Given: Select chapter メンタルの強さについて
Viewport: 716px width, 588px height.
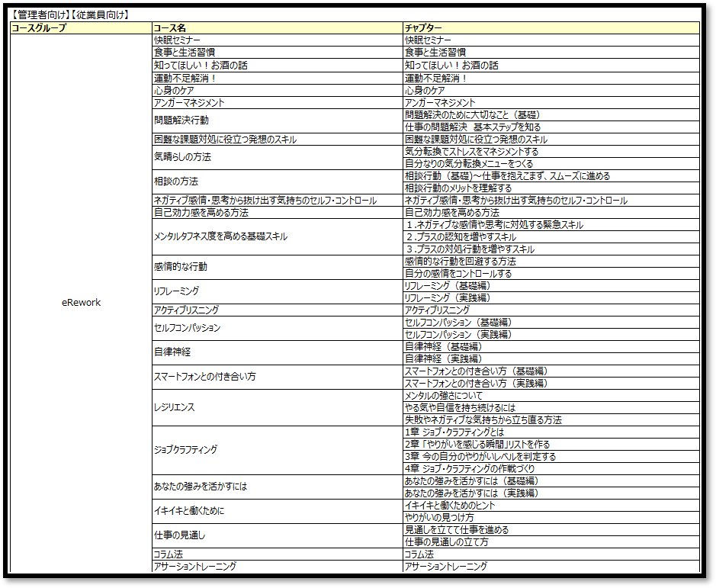Looking at the screenshot, I should [443, 395].
